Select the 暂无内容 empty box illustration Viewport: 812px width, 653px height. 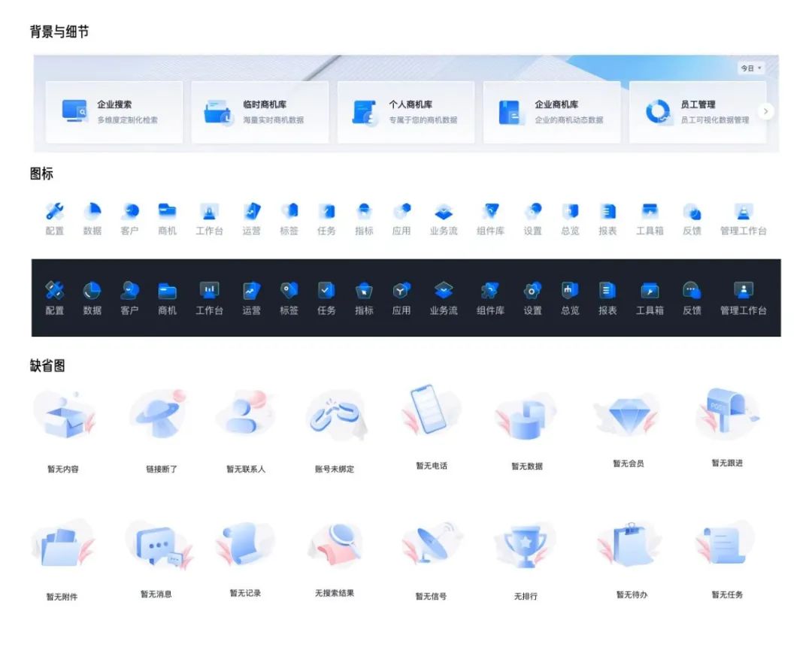(x=65, y=416)
